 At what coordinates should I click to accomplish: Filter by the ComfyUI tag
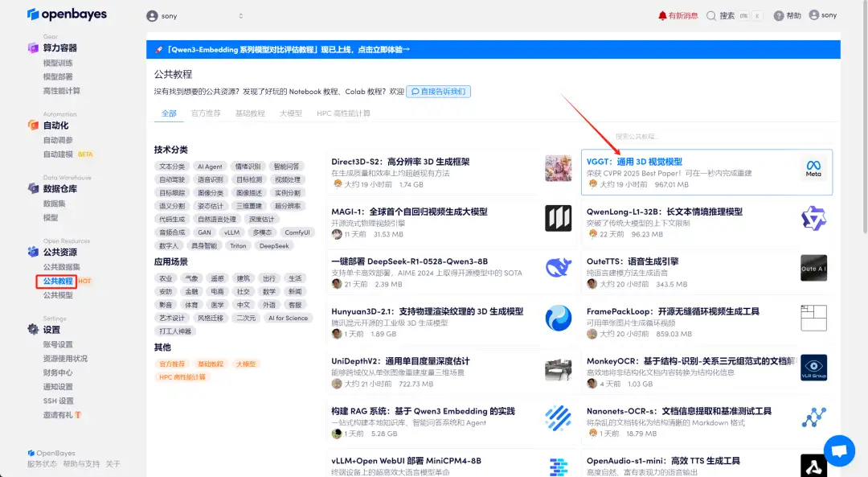297,232
